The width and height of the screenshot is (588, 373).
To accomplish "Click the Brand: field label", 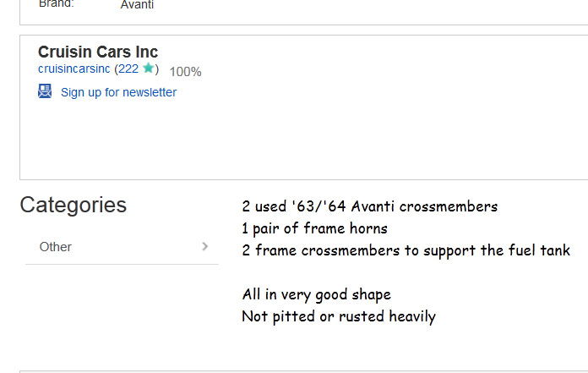I will (x=57, y=4).
